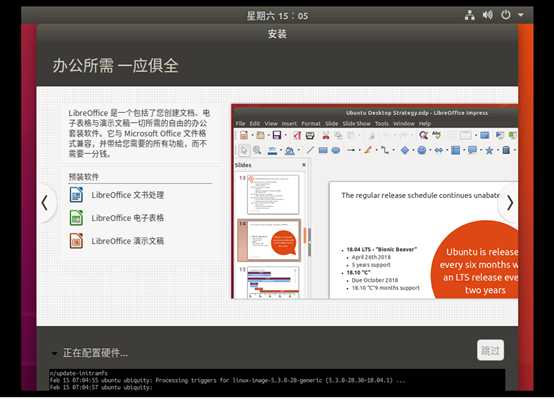Viewport: 554px width, 399px height.
Task: Select the Callouts speech bubble tool
Action: (472, 151)
